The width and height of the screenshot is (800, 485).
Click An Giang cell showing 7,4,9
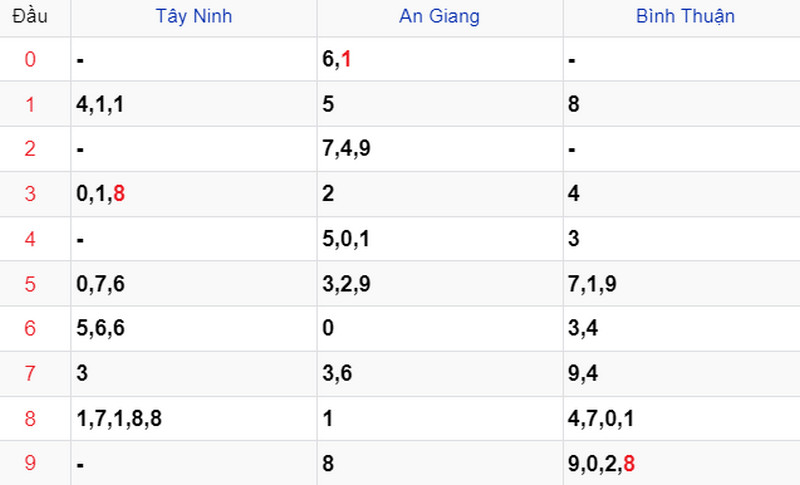tap(346, 149)
